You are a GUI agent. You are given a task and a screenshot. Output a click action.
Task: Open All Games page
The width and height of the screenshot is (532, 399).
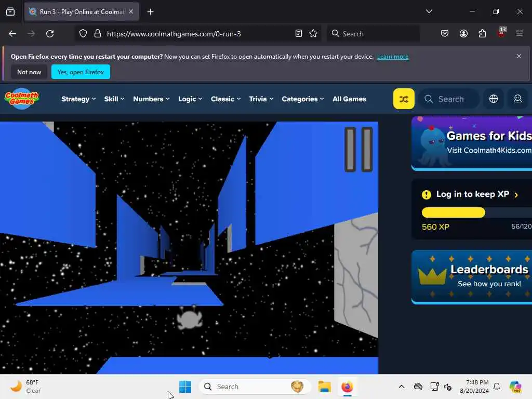(x=349, y=99)
